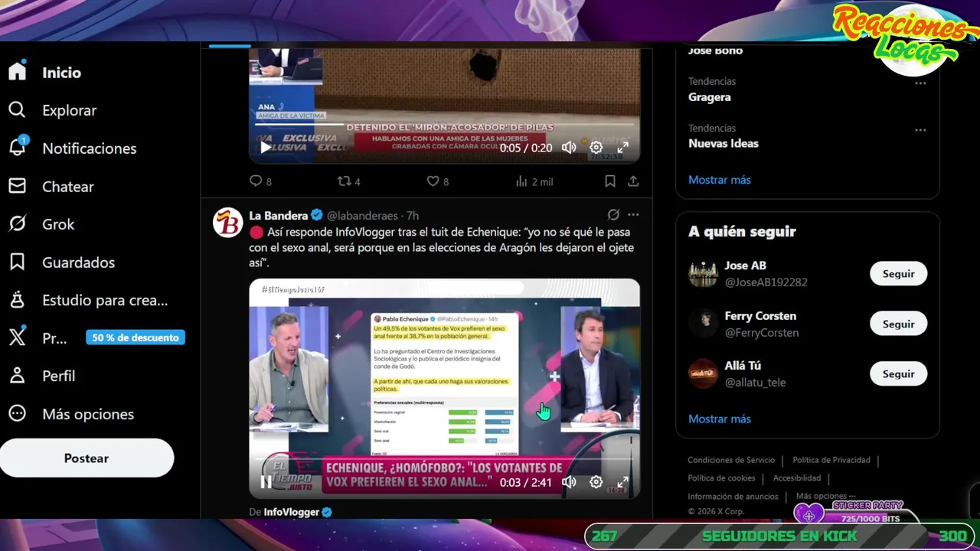980x551 pixels.
Task: Follow Ferry Corsten
Action: (x=898, y=324)
